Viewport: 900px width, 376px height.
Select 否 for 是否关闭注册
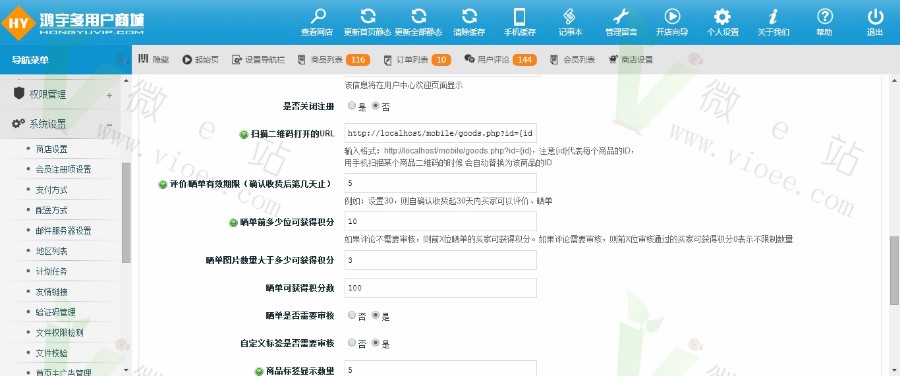(x=376, y=106)
